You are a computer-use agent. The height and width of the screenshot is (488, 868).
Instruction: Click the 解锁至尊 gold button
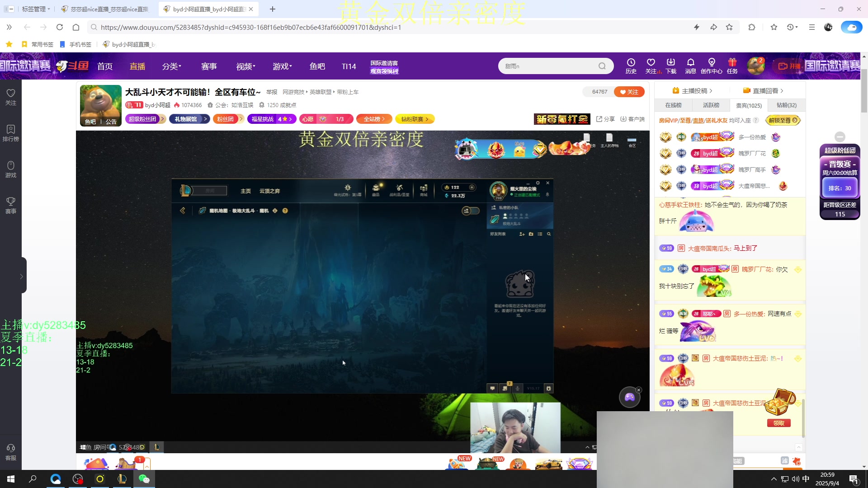point(783,120)
